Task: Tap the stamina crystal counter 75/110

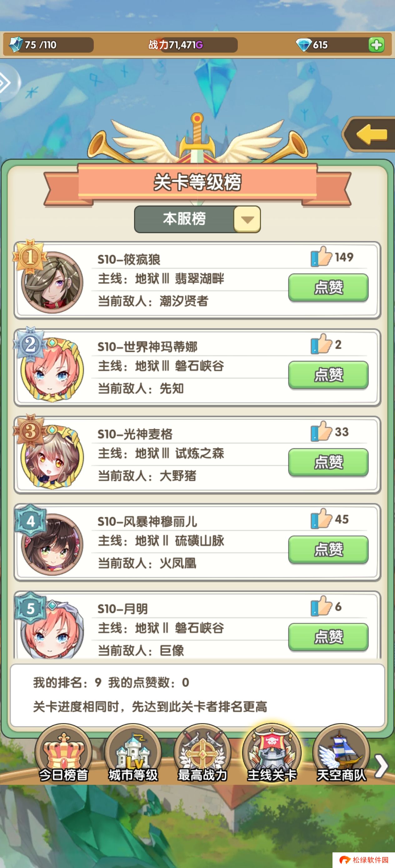Action: click(50, 45)
